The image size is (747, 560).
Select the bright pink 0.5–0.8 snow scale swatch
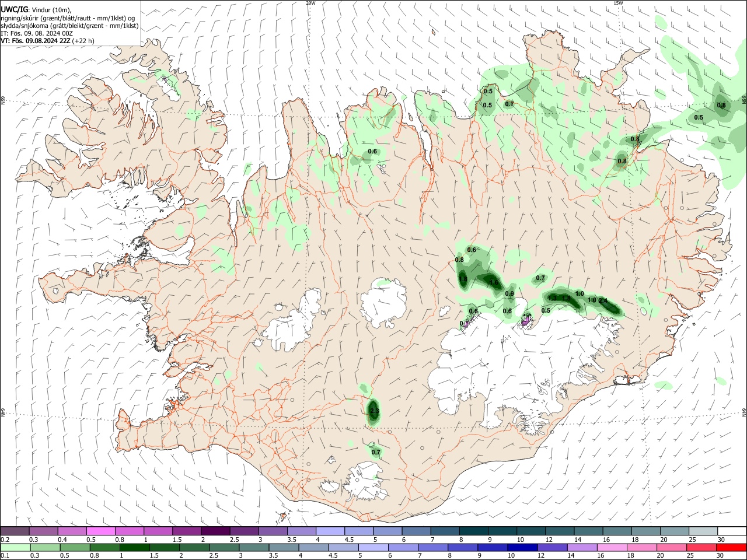[101, 531]
